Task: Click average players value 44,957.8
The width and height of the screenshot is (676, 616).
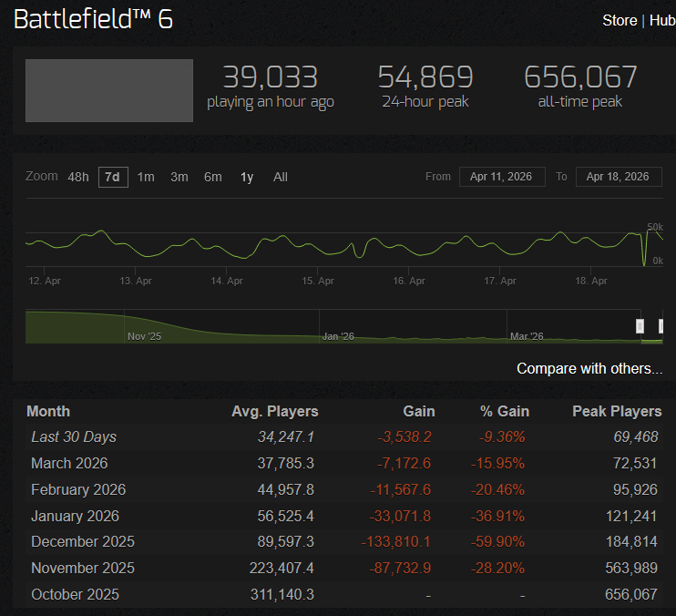Action: point(286,489)
